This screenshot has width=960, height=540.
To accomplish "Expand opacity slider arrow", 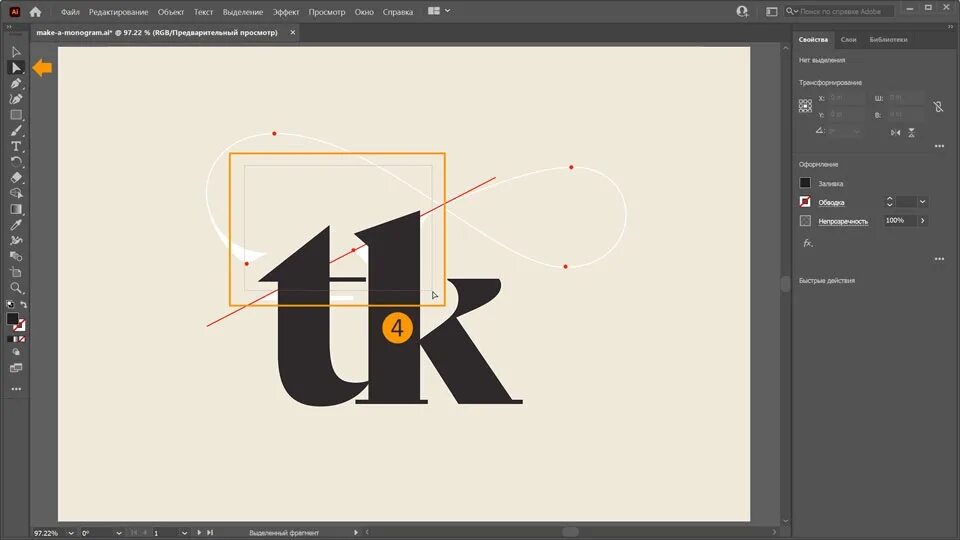I will [x=923, y=220].
